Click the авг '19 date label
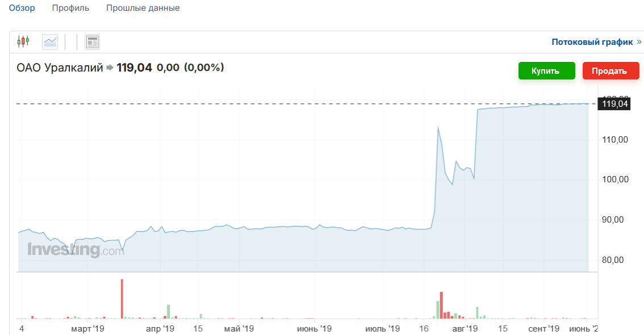Screen dimensions: 644x335 (x=465, y=329)
